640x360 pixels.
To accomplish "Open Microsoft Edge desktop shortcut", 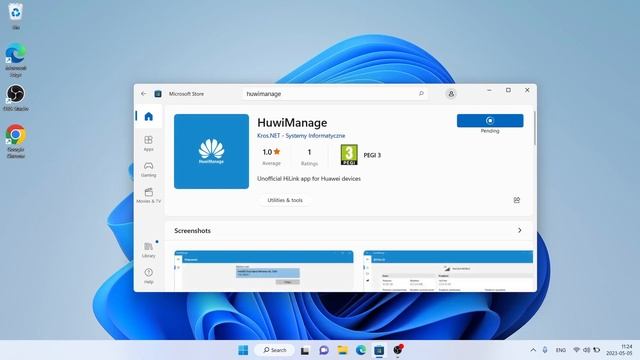I will [16, 60].
